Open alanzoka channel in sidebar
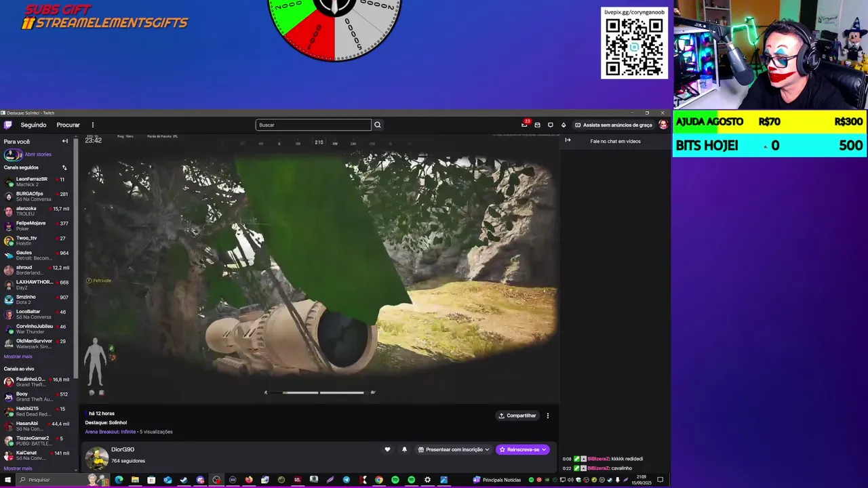Screen dimensions: 868x488 pos(38,211)
